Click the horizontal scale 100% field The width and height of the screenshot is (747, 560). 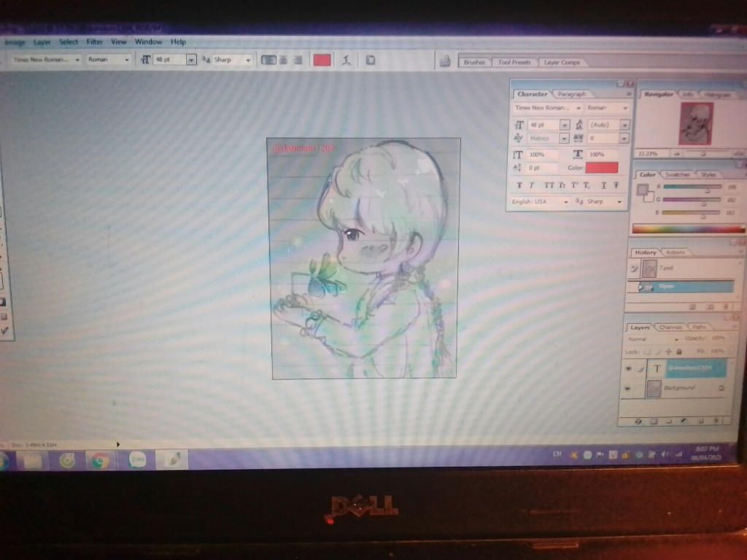603,155
